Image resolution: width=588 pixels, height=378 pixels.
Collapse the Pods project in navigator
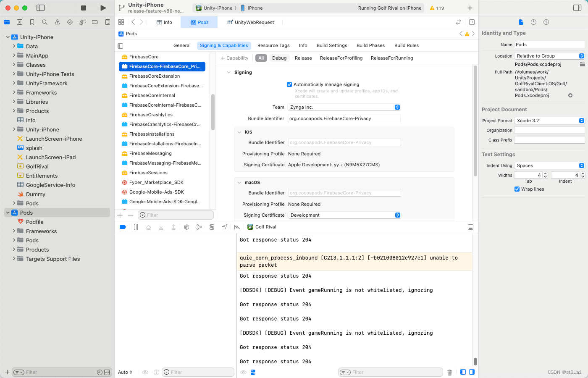pos(8,213)
